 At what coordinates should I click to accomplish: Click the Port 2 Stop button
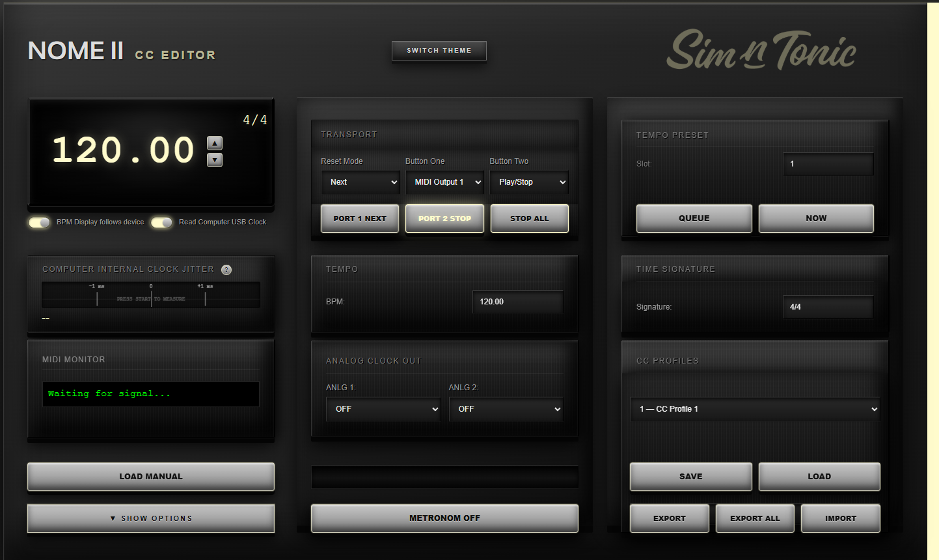445,219
